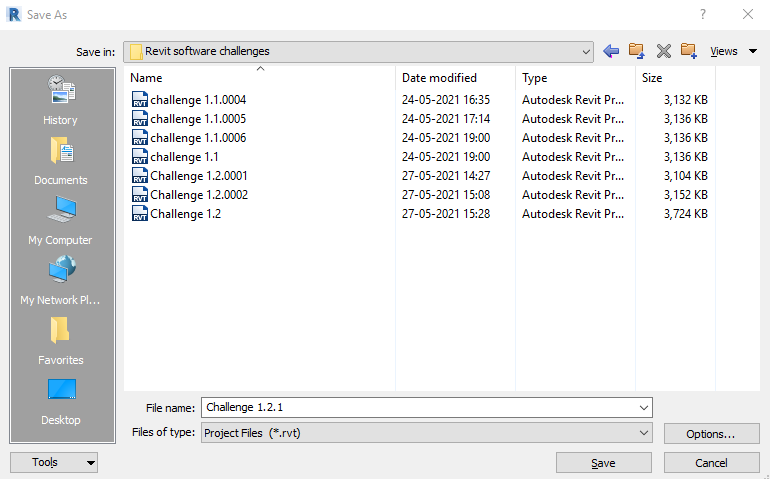Click the RVT icon of Challenge 1.2.0002
Screen dimensions: 770x479
coord(140,195)
